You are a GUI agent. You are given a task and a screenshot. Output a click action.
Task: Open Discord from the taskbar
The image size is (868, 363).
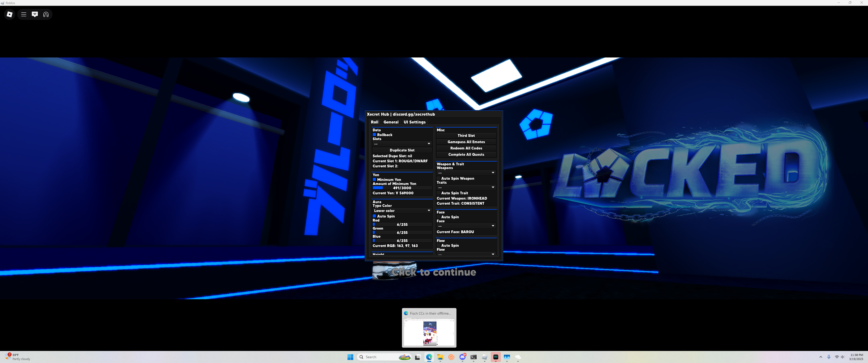[463, 357]
